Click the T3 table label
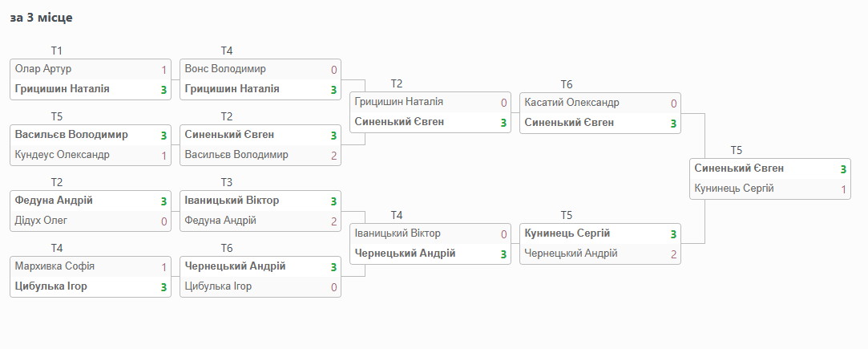Image resolution: width=868 pixels, height=349 pixels. 226,182
